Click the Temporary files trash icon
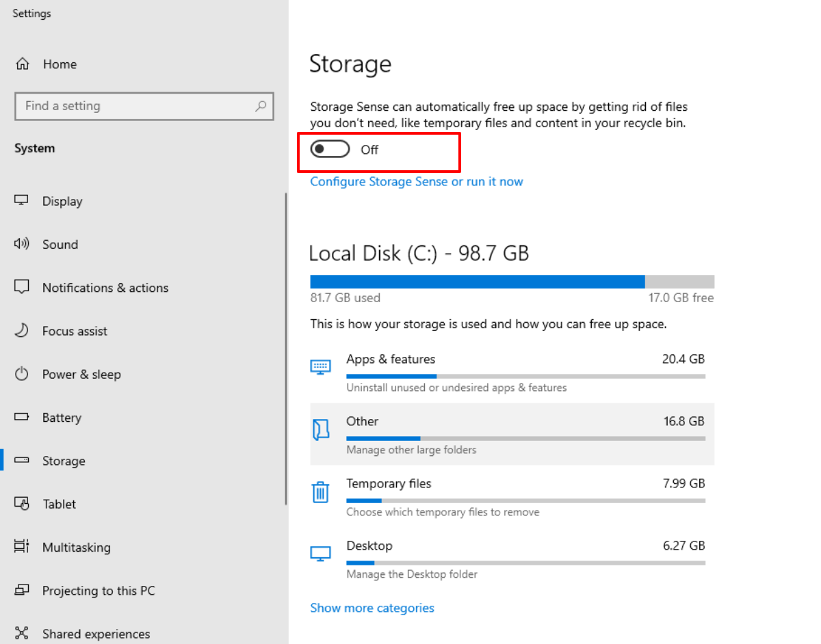The height and width of the screenshot is (644, 821). [321, 492]
